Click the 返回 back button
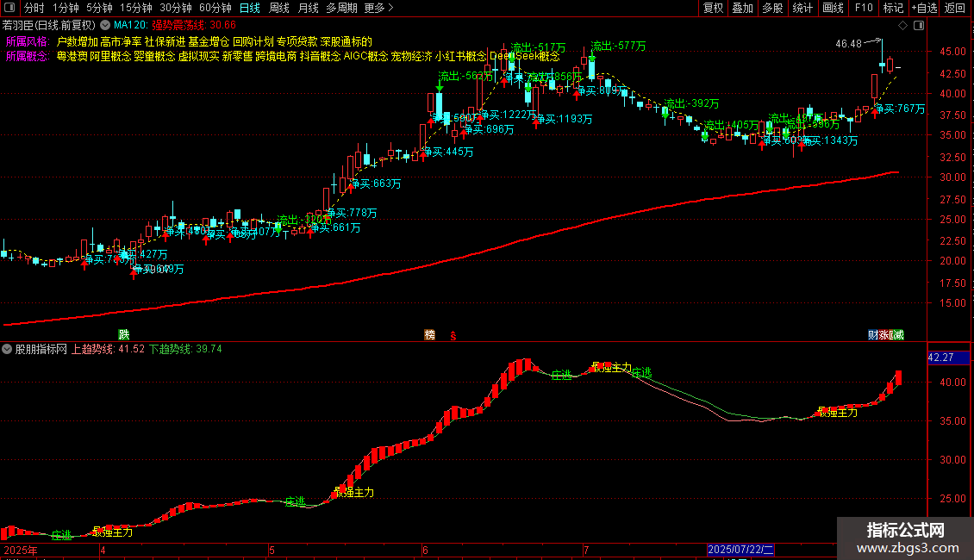 (955, 8)
